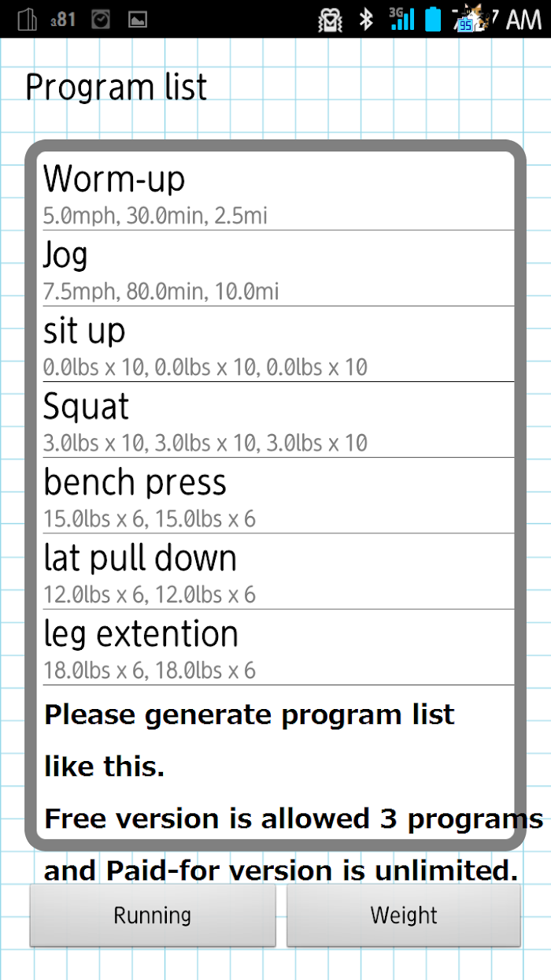Tap the vibrate mode status icon

331,19
